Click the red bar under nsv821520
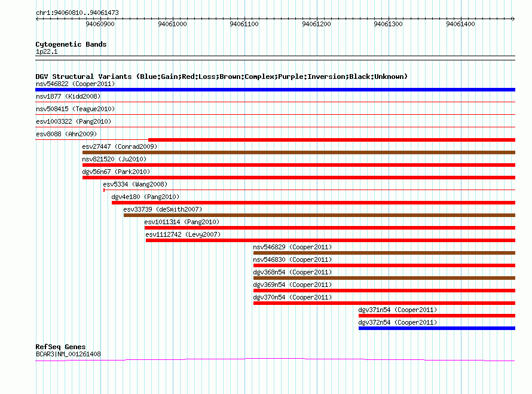 tap(298, 165)
